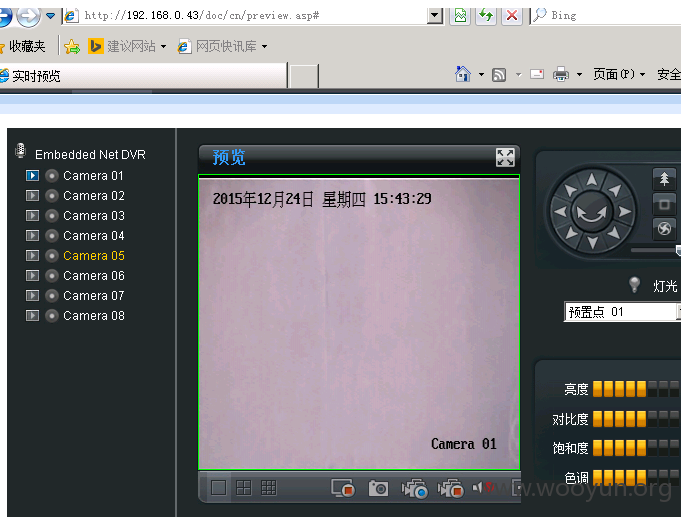Select Camera 05 in the list
Image resolution: width=681 pixels, height=517 pixels.
tap(94, 255)
